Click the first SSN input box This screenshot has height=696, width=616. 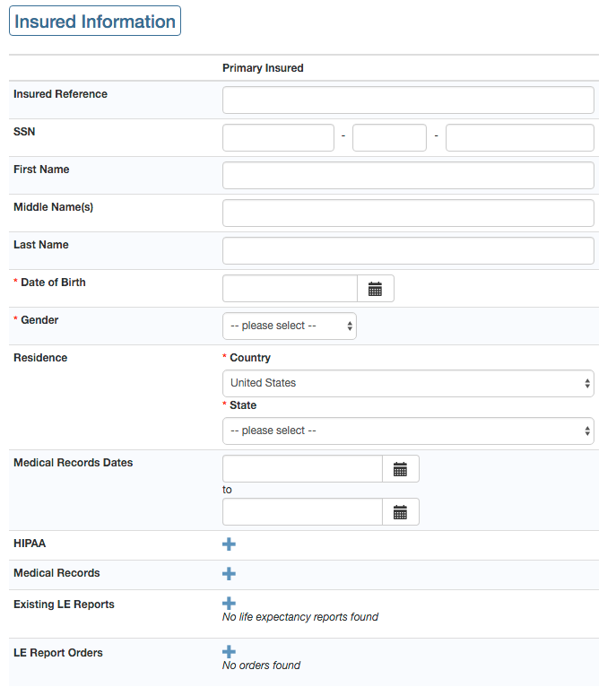[x=278, y=138]
